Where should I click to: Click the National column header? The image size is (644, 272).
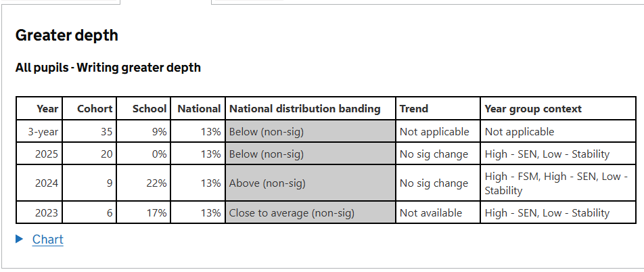click(x=199, y=108)
